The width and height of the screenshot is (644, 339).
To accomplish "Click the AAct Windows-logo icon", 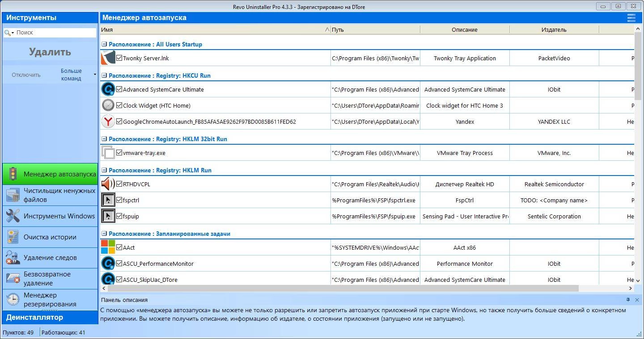I will tap(108, 247).
